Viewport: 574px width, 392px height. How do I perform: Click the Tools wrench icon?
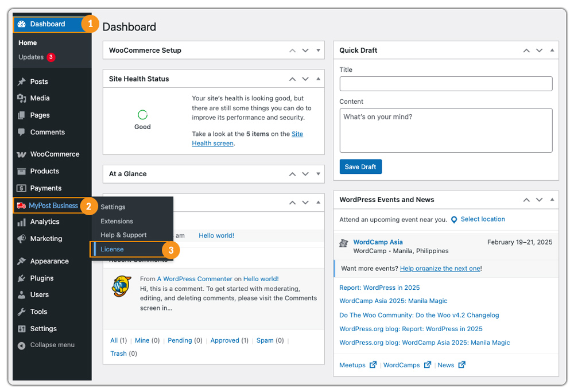tap(22, 312)
